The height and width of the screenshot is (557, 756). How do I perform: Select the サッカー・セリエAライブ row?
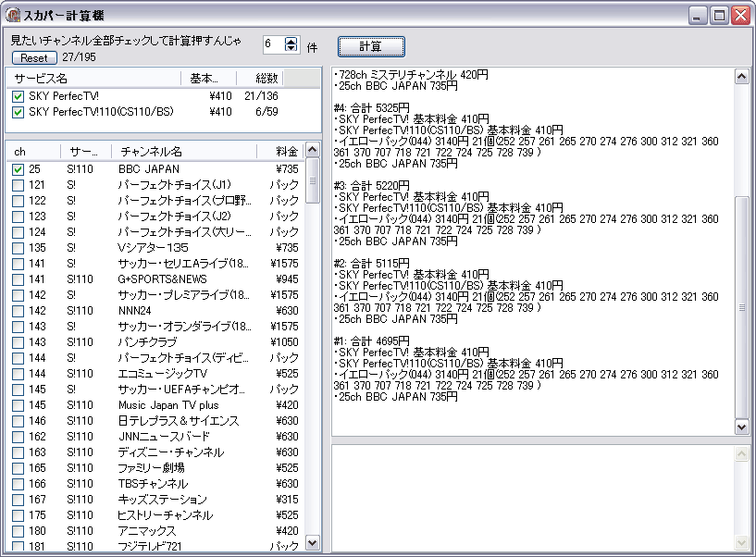pyautogui.click(x=155, y=264)
